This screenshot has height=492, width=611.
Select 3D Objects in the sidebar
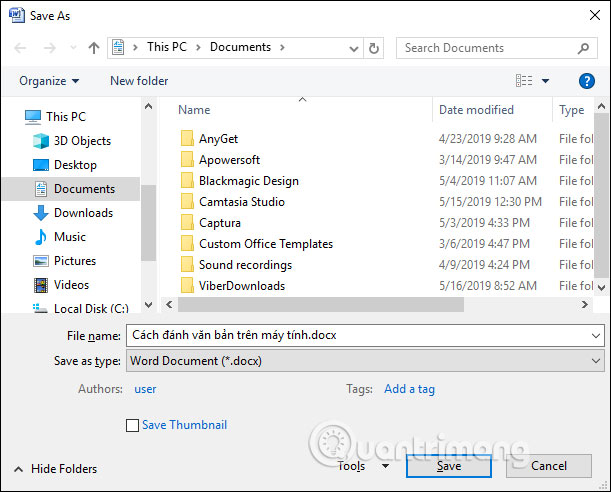(82, 141)
